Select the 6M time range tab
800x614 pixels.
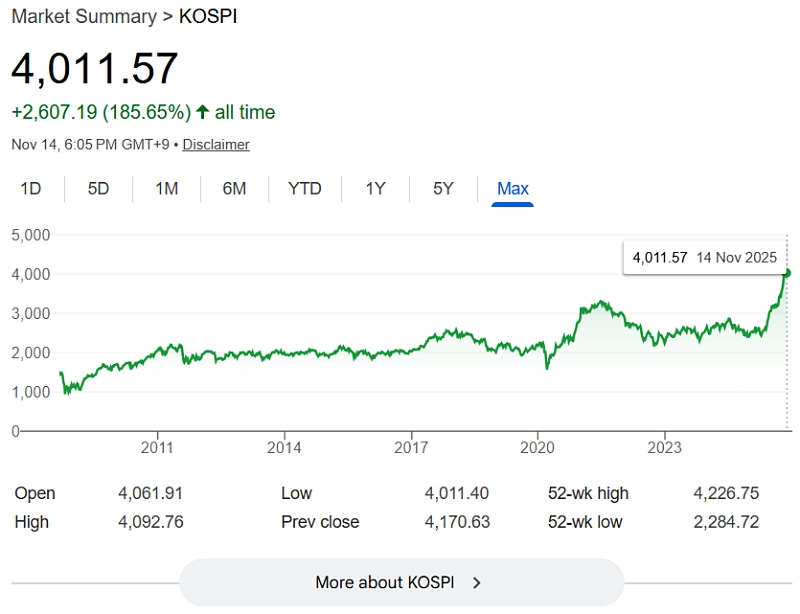pos(234,188)
